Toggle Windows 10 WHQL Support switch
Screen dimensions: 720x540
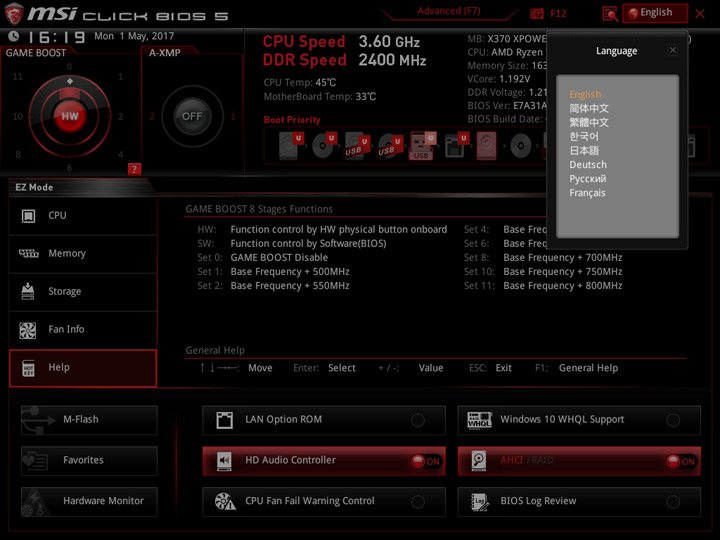[x=673, y=420]
